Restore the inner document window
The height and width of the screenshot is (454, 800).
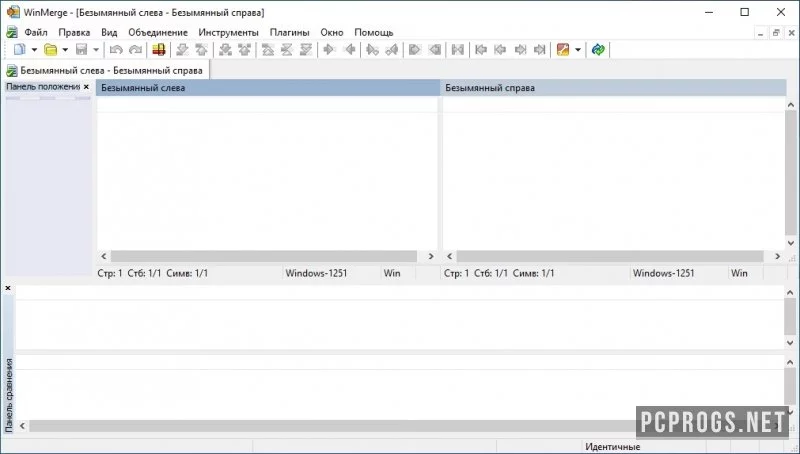tap(776, 33)
